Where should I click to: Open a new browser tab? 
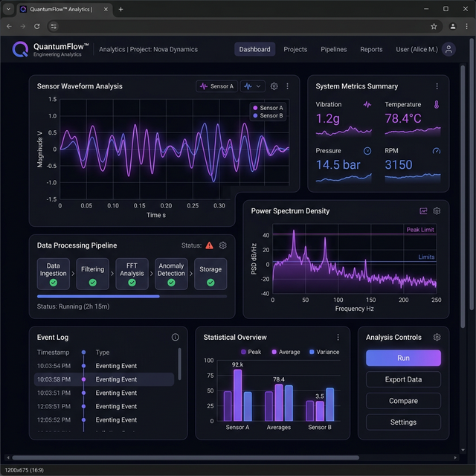(120, 10)
